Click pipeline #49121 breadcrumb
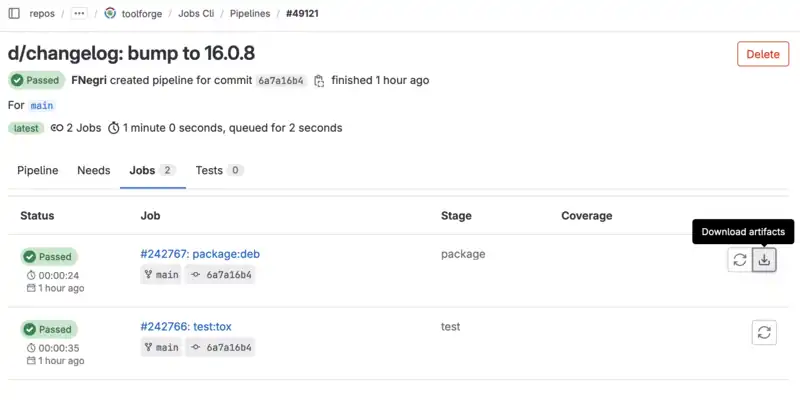 (x=302, y=14)
